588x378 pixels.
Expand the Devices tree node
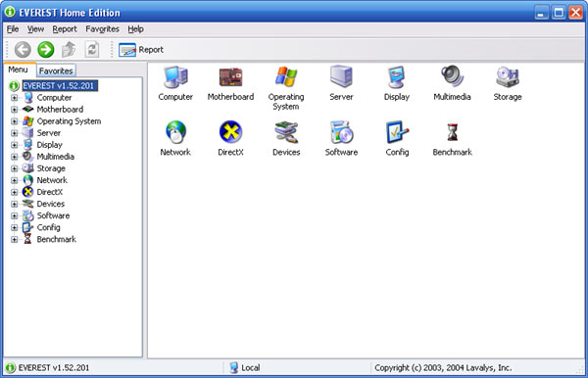point(15,204)
